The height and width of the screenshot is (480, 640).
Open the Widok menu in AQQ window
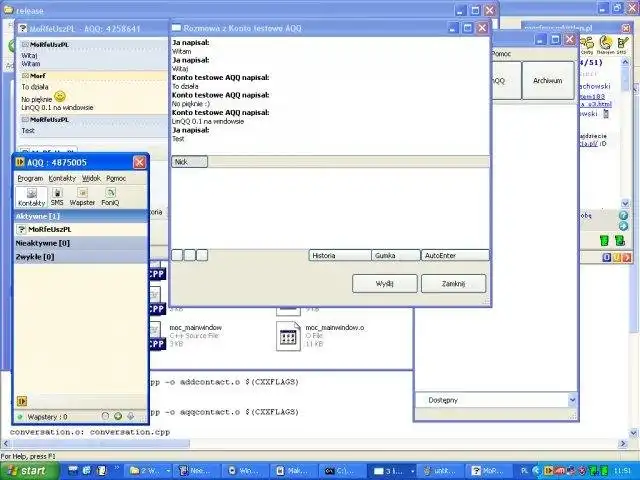coord(91,178)
